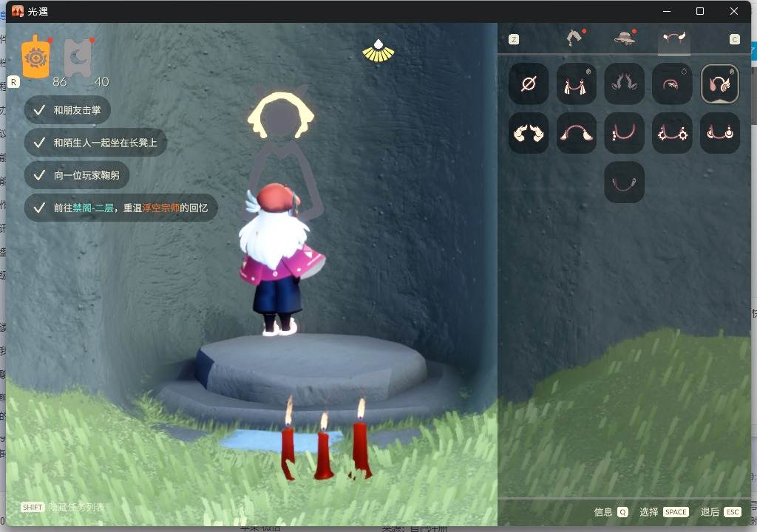Click the season candle count 86
757x532 pixels.
tap(60, 81)
